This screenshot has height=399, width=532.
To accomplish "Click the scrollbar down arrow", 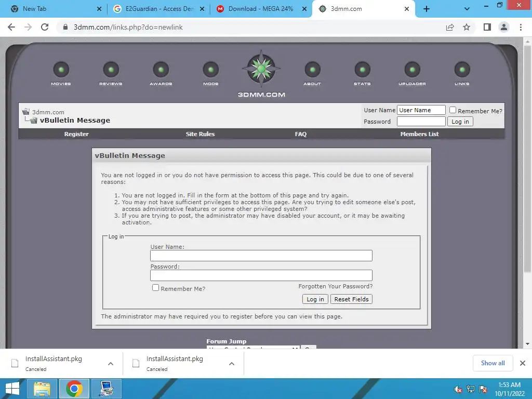I will point(527,344).
